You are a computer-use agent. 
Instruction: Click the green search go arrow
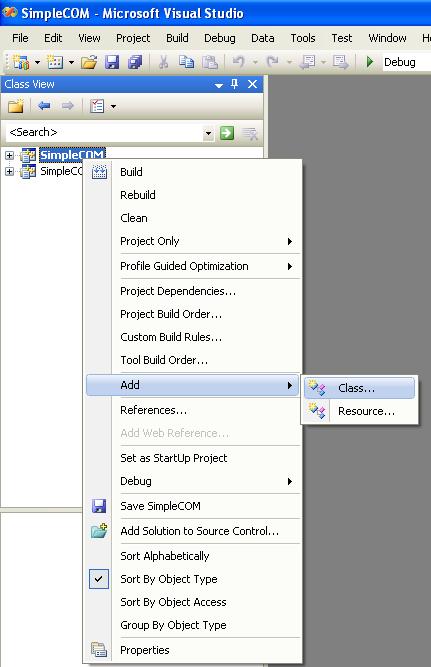[227, 133]
